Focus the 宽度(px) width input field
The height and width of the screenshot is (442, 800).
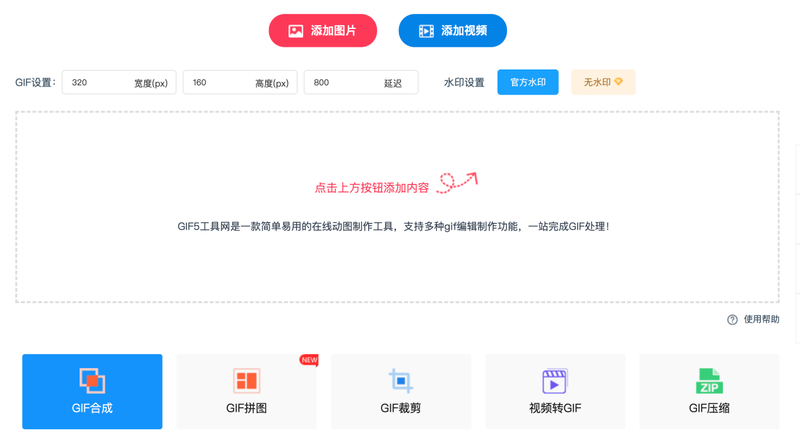(119, 82)
